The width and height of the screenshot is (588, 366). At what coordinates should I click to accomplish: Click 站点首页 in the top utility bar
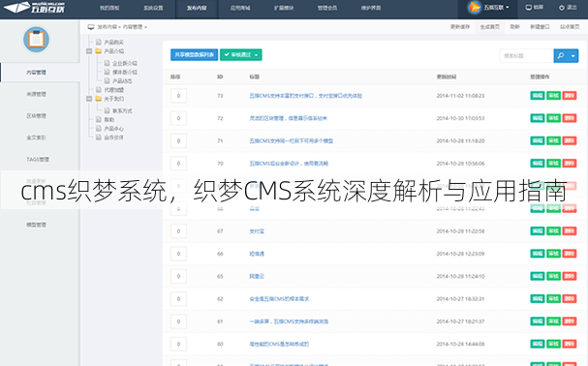pos(570,26)
